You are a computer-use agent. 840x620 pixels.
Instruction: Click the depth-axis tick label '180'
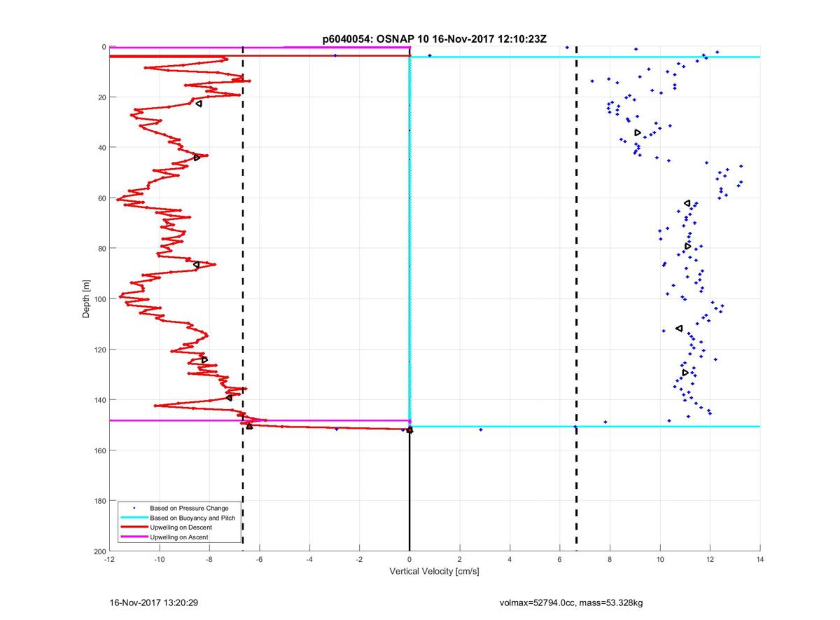click(99, 501)
